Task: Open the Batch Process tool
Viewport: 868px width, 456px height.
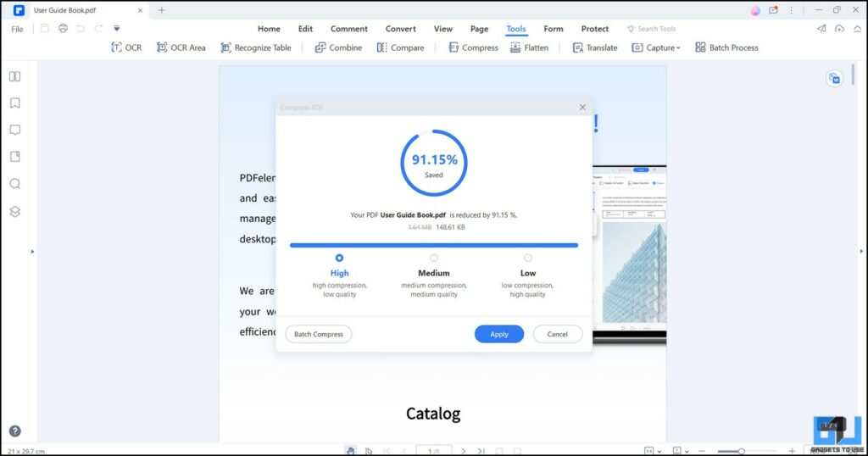Action: [x=726, y=47]
